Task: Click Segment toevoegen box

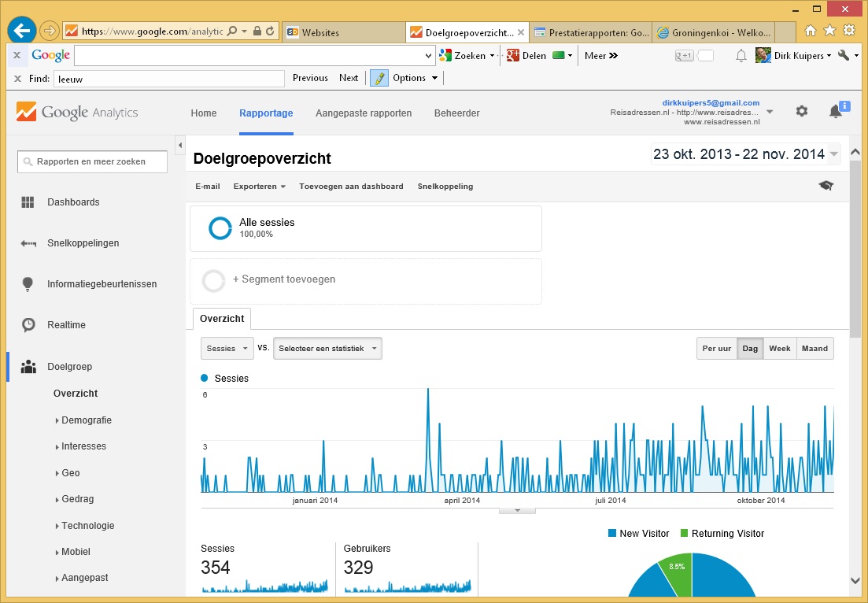Action: pos(366,281)
